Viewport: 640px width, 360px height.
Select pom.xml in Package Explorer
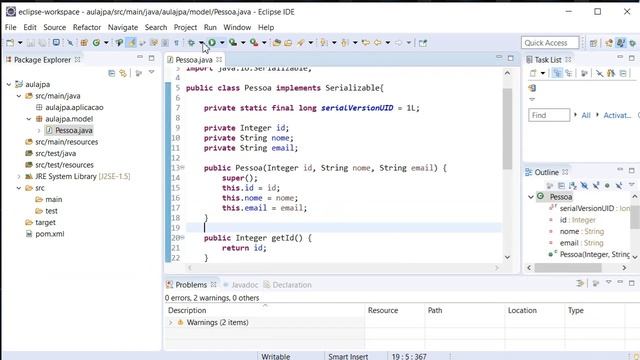pyautogui.click(x=49, y=234)
